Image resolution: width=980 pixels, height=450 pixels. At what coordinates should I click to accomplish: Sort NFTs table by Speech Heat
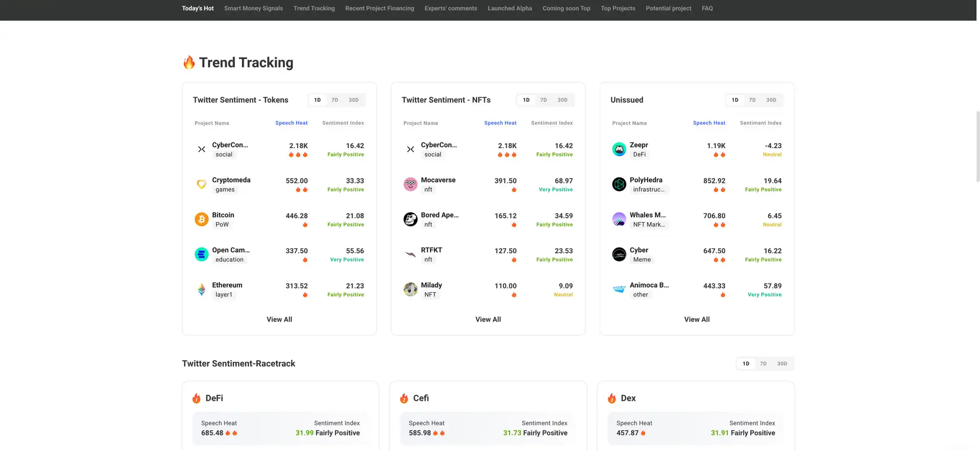tap(500, 123)
